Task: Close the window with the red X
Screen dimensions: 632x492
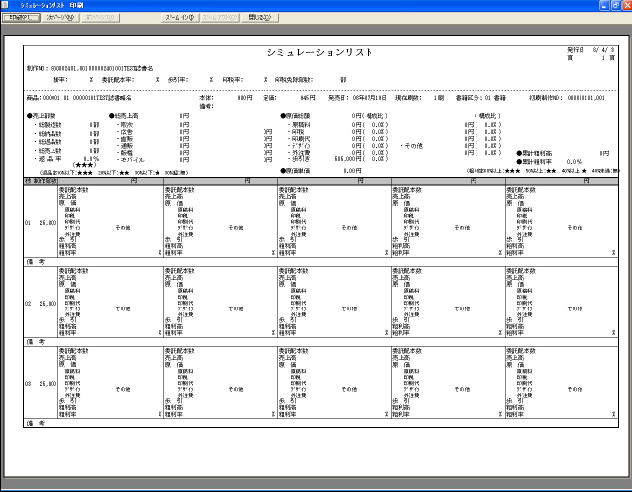Action: click(628, 5)
